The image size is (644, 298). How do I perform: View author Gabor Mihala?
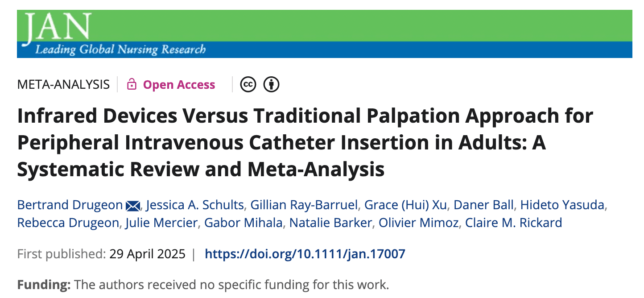244,223
